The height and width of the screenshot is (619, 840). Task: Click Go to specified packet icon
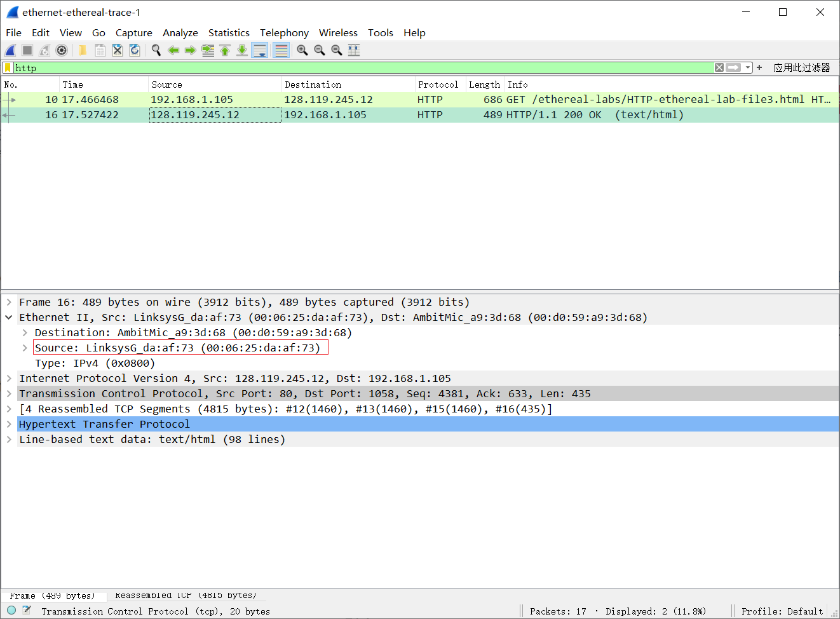(208, 50)
